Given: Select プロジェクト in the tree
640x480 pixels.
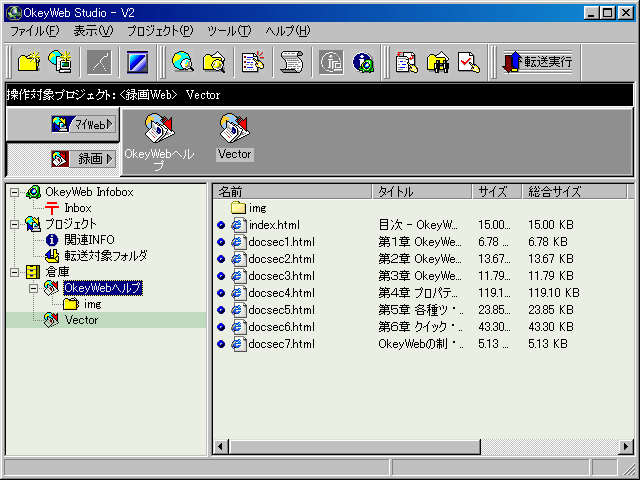Looking at the screenshot, I should 71,224.
